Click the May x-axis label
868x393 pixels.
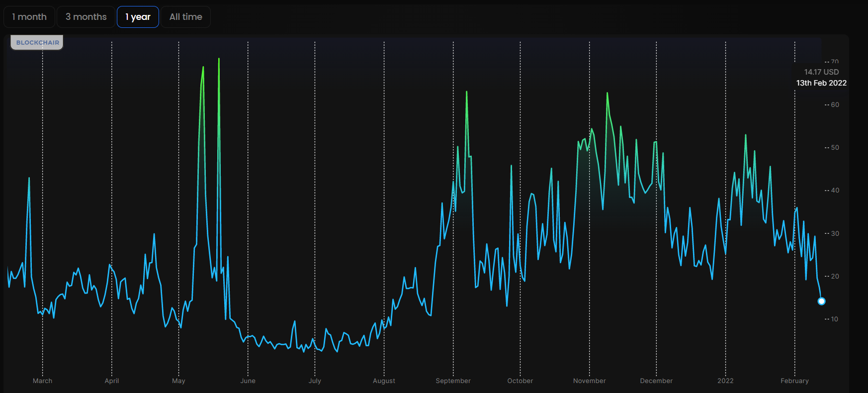pos(178,381)
